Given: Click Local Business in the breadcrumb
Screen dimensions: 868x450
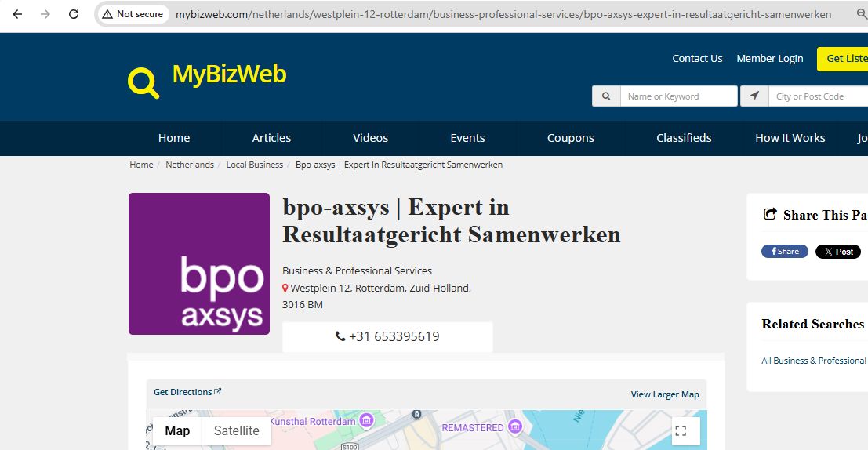Looking at the screenshot, I should click(x=254, y=165).
